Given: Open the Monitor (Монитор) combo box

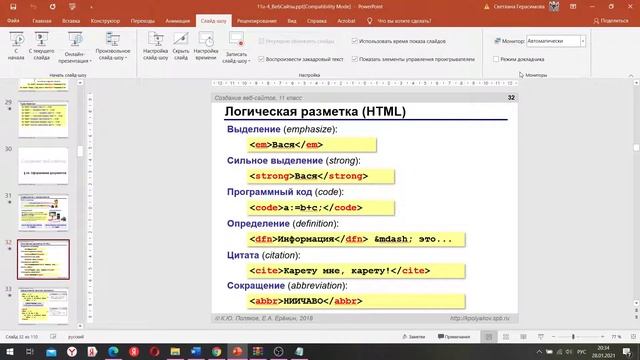Looking at the screenshot, I should pos(556,41).
